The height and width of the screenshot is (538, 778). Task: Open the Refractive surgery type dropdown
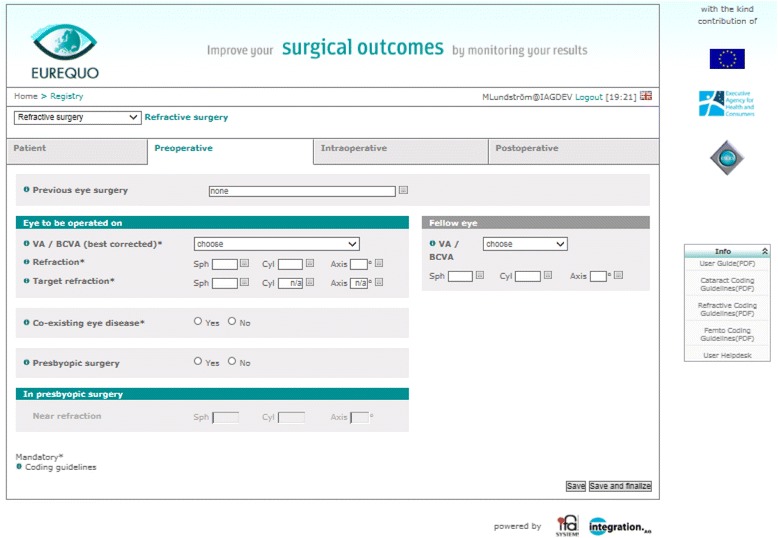[77, 118]
